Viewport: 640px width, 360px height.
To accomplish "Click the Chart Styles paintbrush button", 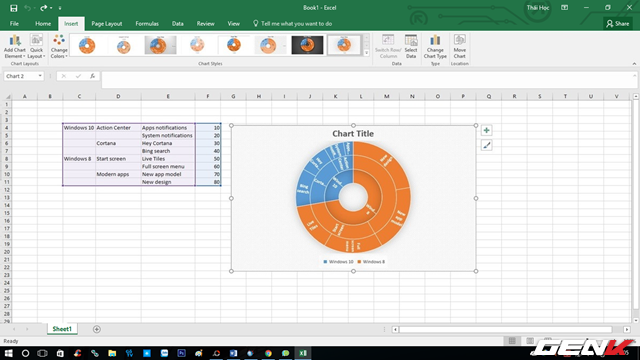I will [486, 145].
